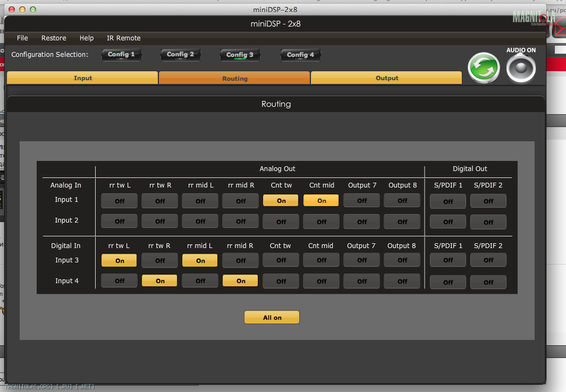Toggle the AUDIO ON speaker button
Image resolution: width=566 pixels, height=392 pixels.
[x=521, y=68]
